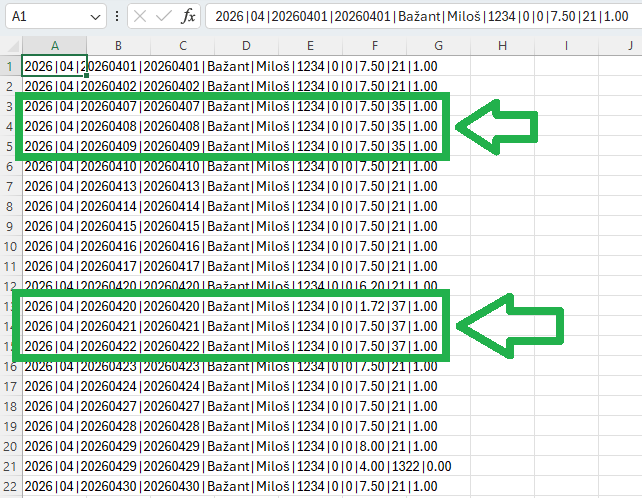Select row 17 header
This screenshot has width=642, height=498.
click(x=11, y=387)
